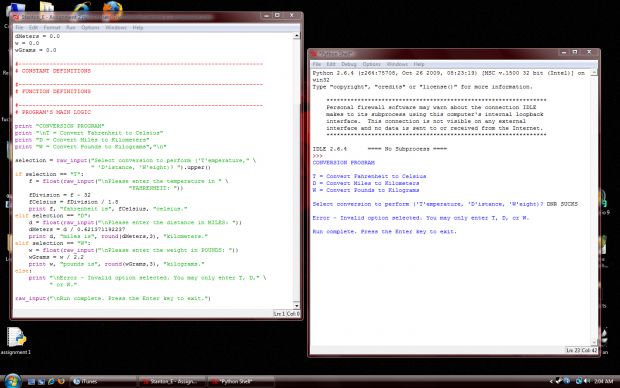Click the Bluetooth tray icon
Screen dimensions: 620x388
pyautogui.click(x=567, y=381)
